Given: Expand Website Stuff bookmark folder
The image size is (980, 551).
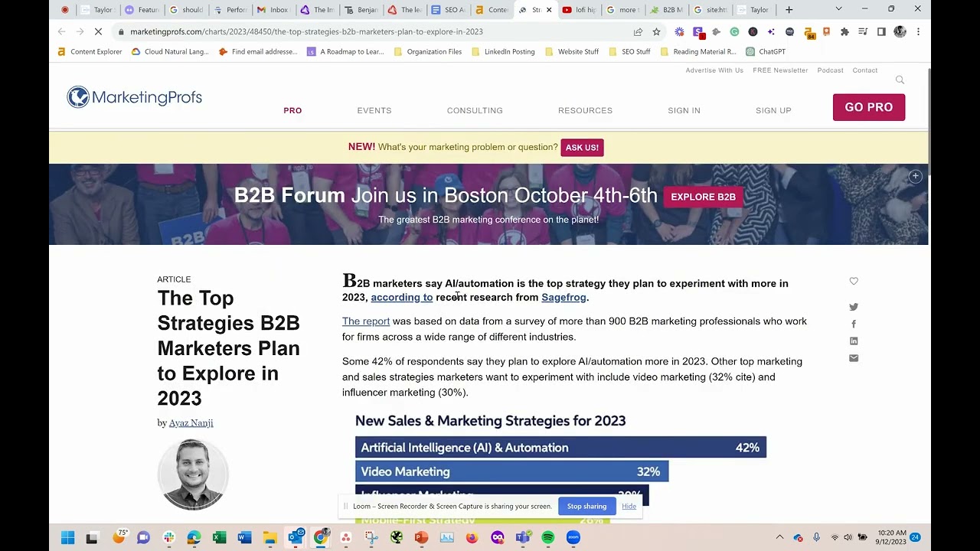Looking at the screenshot, I should pyautogui.click(x=572, y=52).
